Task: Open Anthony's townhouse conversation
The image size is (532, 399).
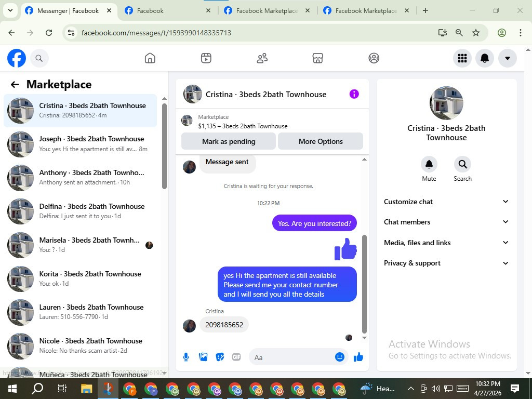Action: (x=80, y=178)
